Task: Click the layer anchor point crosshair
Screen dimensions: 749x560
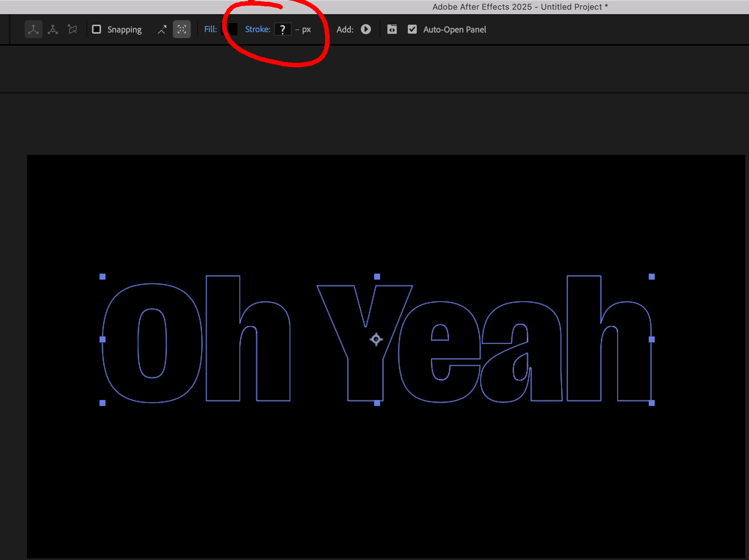Action: 376,339
